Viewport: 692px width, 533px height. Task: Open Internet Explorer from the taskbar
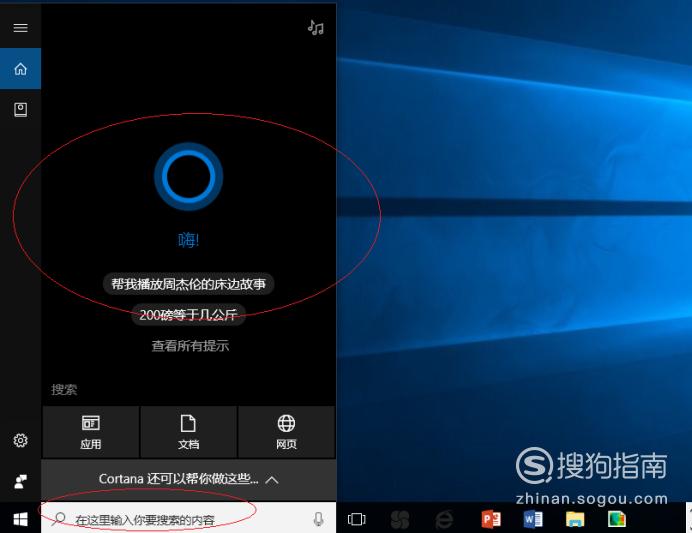click(444, 519)
